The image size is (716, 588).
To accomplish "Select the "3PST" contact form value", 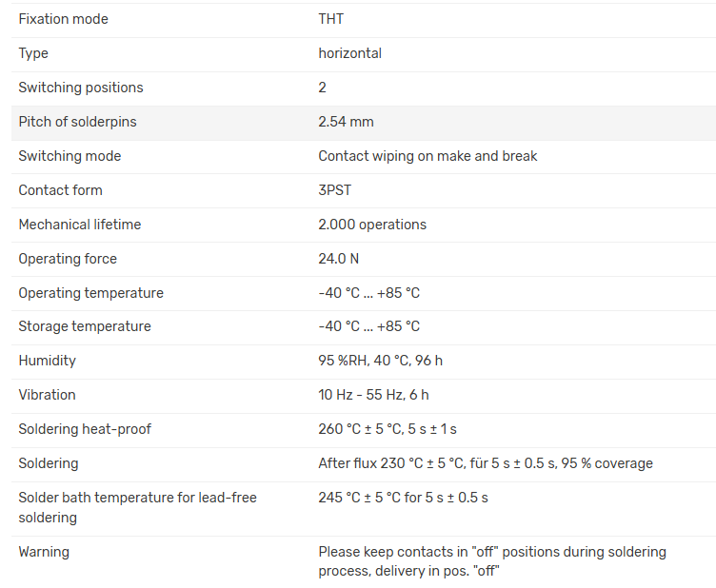I will point(334,190).
